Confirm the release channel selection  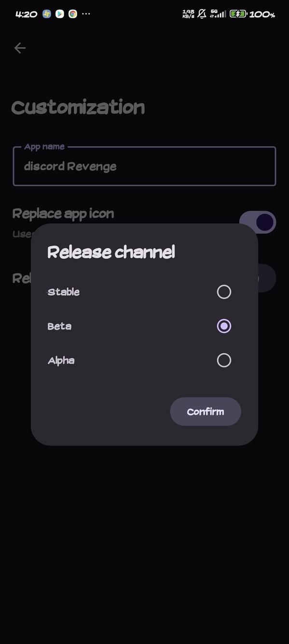point(206,412)
